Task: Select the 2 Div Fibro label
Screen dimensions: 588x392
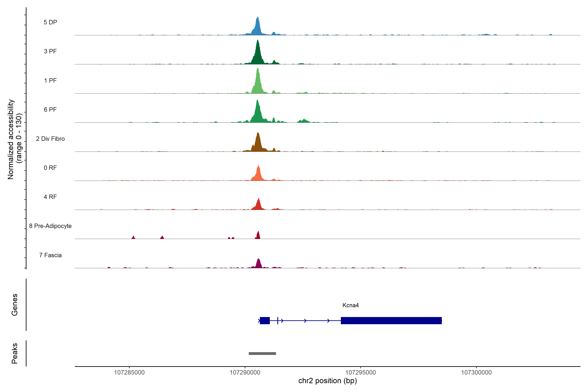Action: (50, 139)
